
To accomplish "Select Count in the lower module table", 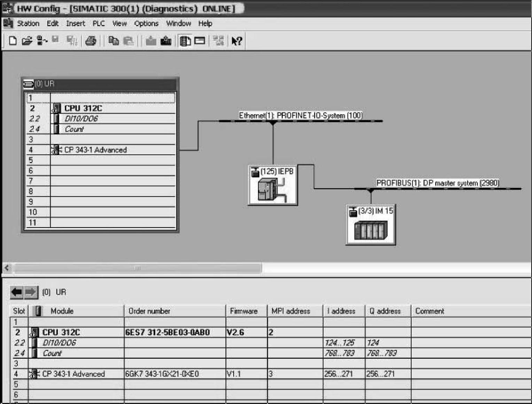I will pyautogui.click(x=52, y=353).
